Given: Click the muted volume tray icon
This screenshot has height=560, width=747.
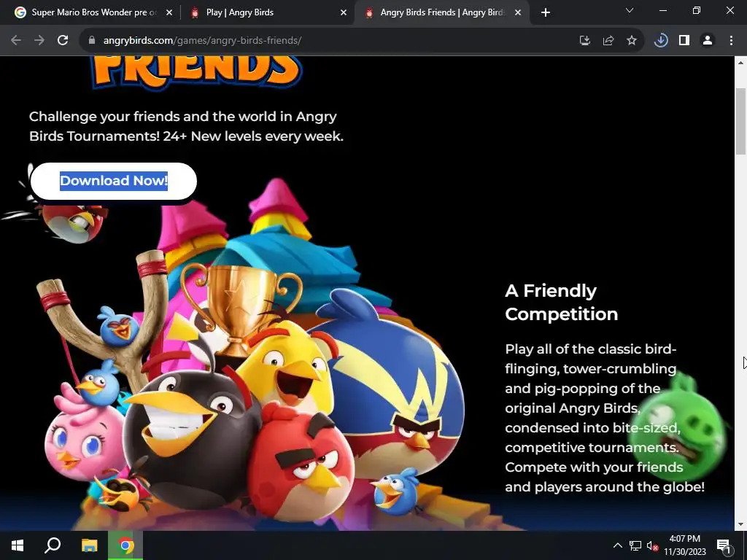Looking at the screenshot, I should 652,545.
